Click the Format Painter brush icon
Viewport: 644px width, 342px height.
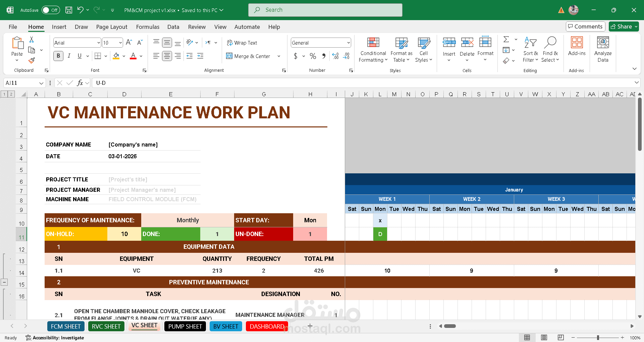point(32,61)
